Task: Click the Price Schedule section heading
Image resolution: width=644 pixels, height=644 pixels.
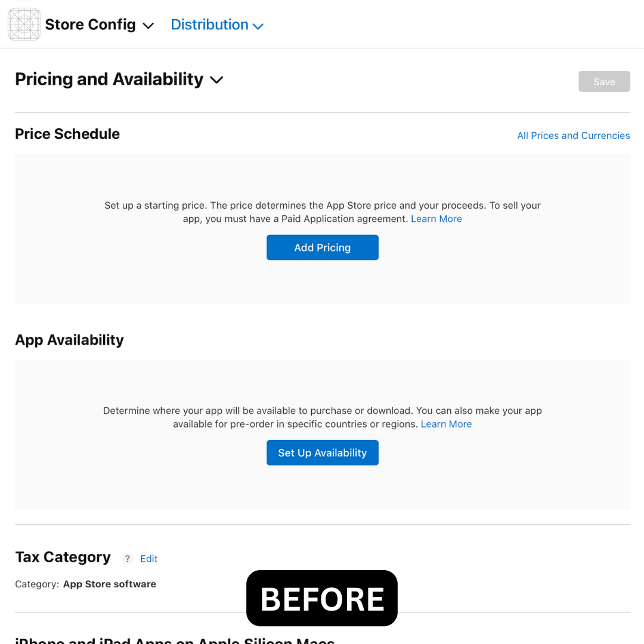Action: (67, 134)
